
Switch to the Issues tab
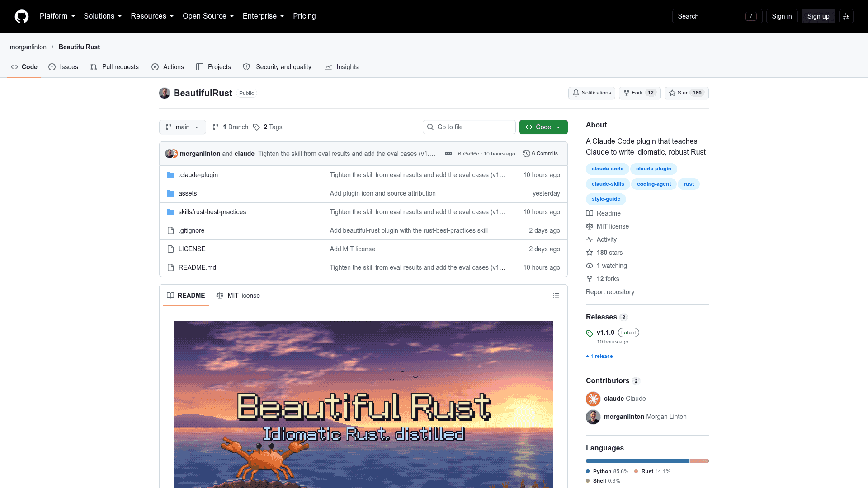click(63, 67)
